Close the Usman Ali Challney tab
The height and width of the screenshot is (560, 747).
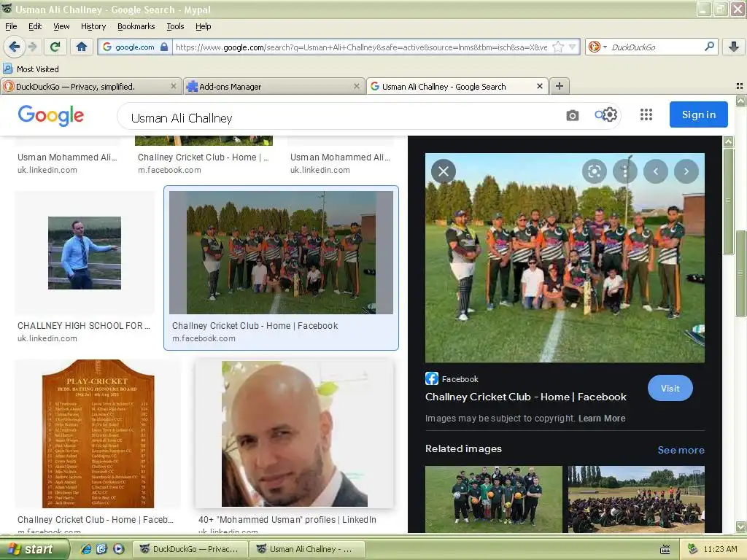[539, 86]
